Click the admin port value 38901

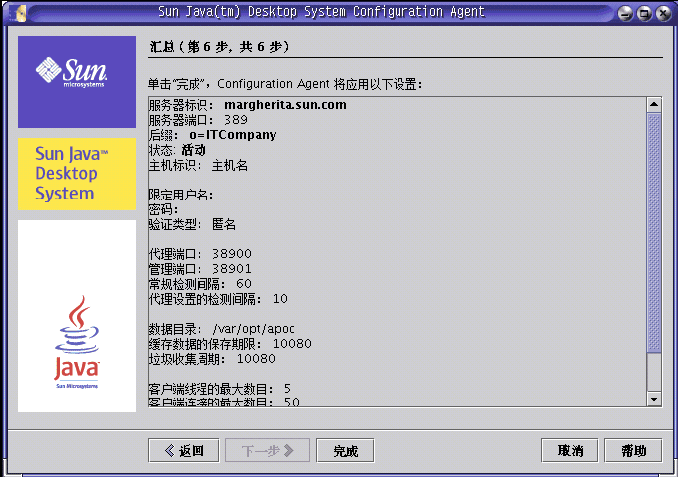click(x=232, y=269)
